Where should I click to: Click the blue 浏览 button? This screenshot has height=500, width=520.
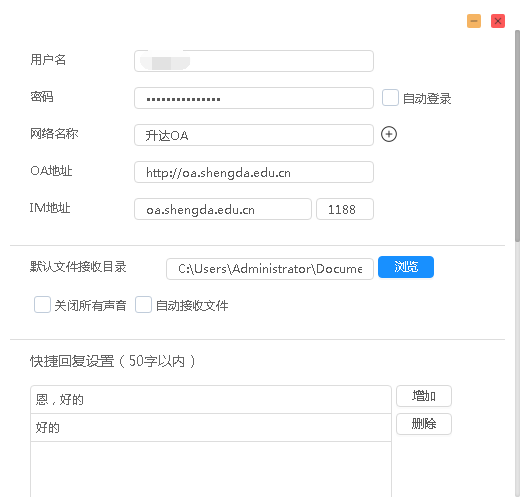(x=406, y=267)
